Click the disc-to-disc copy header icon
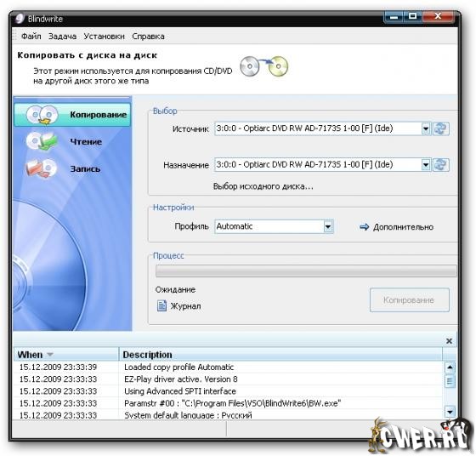 [x=263, y=66]
